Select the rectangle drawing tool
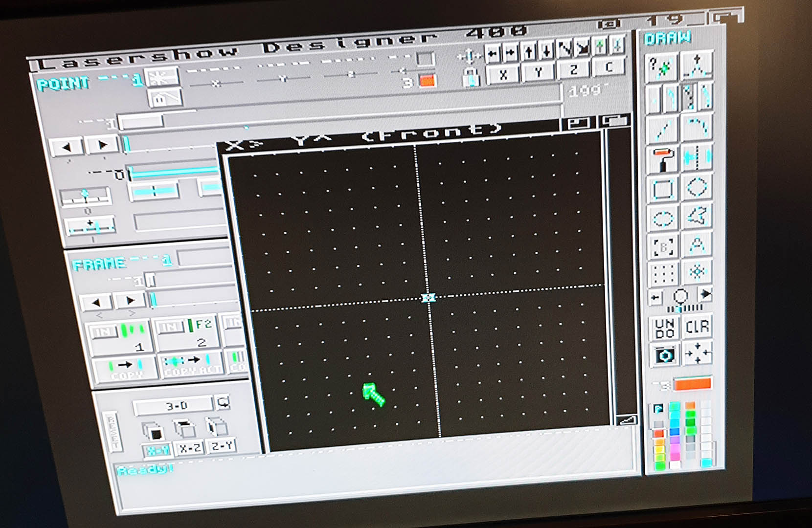The height and width of the screenshot is (528, 812). [663, 189]
